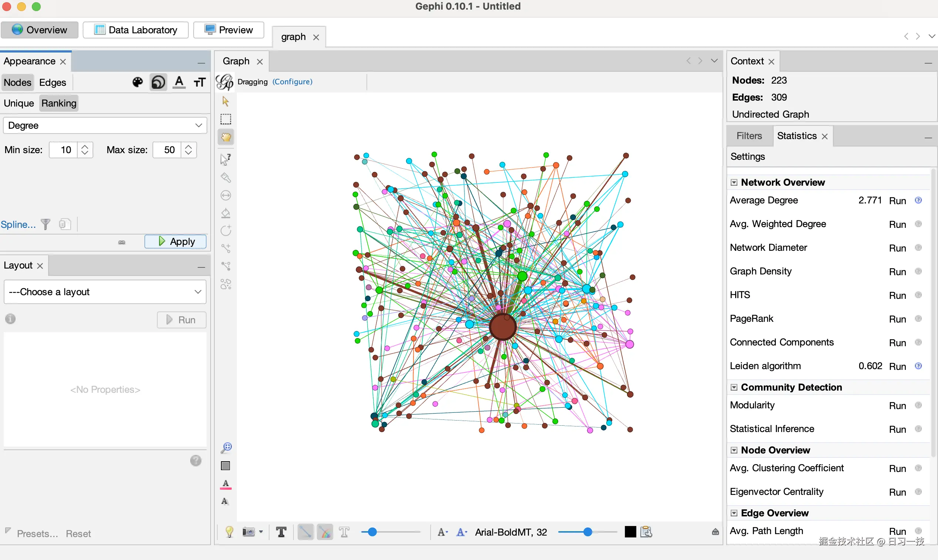Image resolution: width=938 pixels, height=560 pixels.
Task: Choose the node sizer tool
Action: pyautogui.click(x=225, y=195)
